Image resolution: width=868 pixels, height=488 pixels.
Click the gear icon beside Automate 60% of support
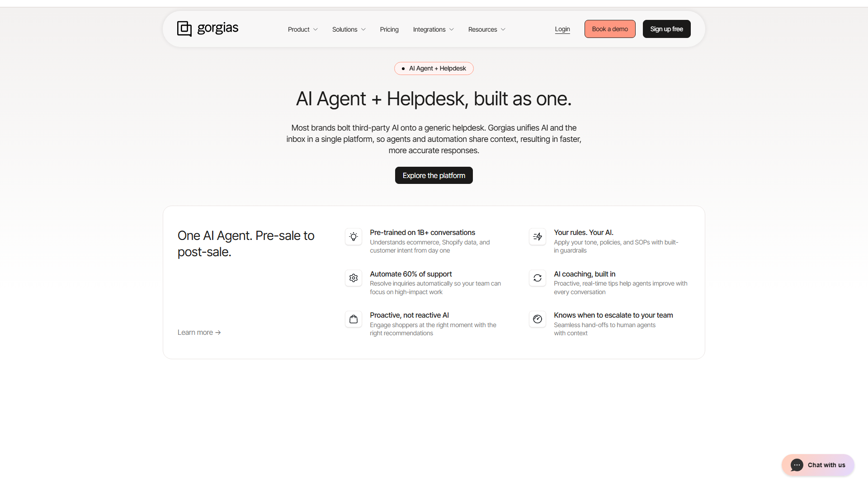click(354, 278)
